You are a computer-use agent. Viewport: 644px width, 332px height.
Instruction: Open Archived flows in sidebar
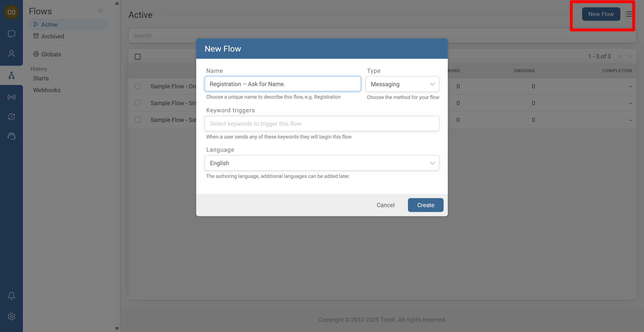click(x=52, y=36)
